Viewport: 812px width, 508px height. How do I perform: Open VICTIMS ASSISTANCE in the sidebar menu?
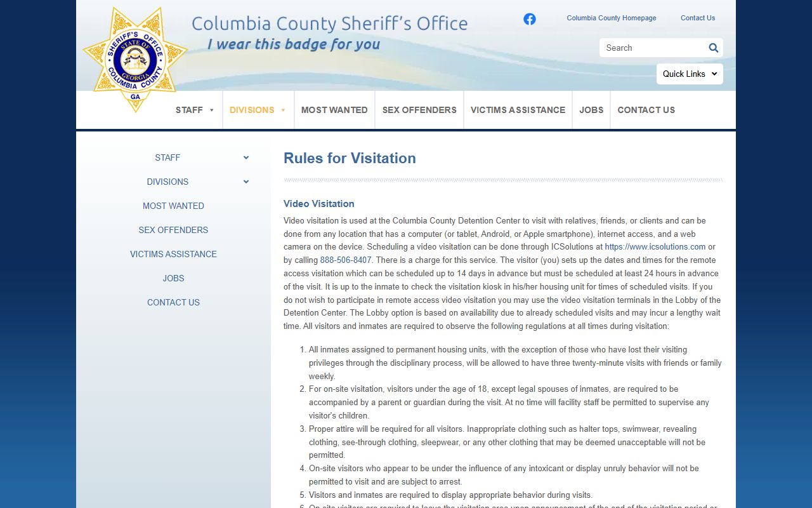coord(173,254)
